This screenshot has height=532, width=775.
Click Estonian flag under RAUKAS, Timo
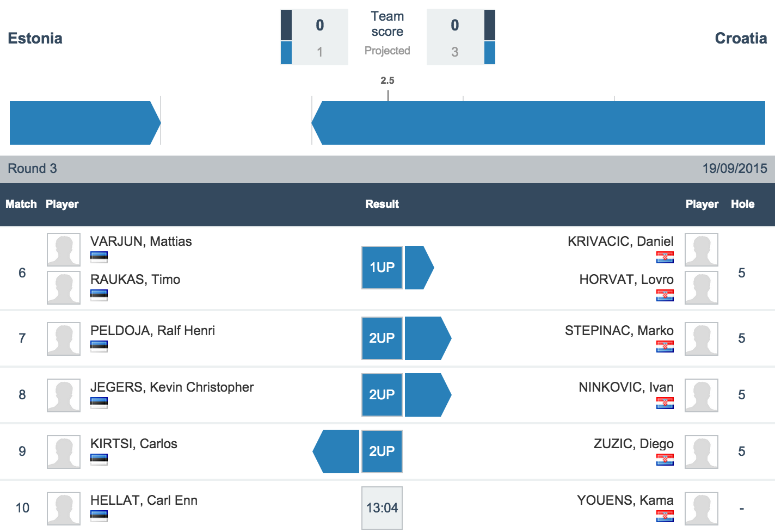(x=99, y=295)
